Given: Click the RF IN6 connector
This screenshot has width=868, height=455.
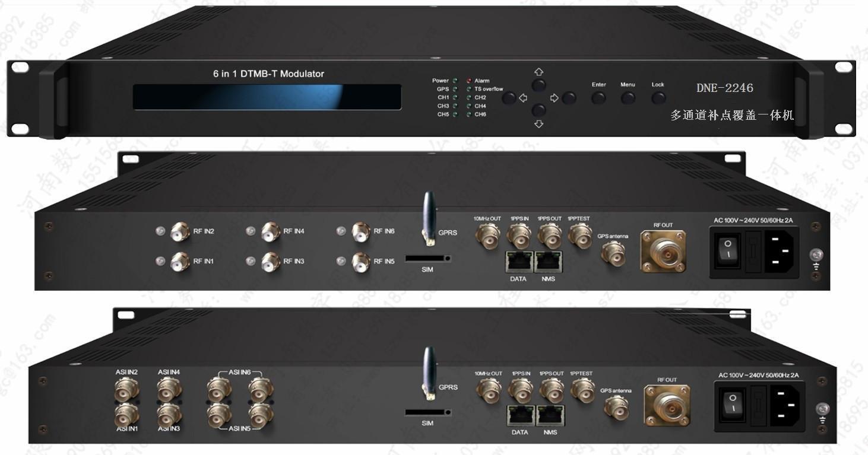Looking at the screenshot, I should click(361, 231).
